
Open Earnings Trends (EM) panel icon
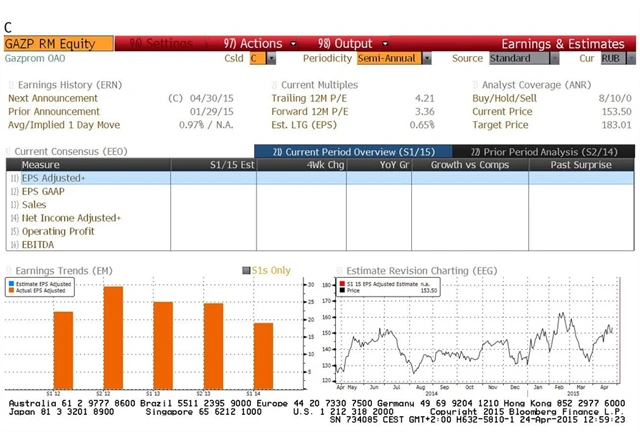(x=10, y=270)
